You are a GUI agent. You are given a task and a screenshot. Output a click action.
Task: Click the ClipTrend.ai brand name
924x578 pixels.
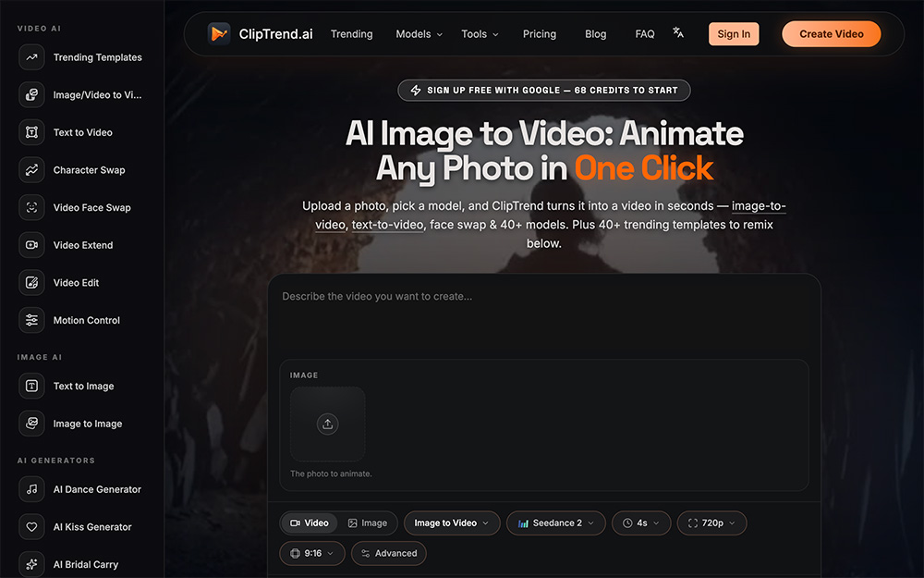click(275, 34)
